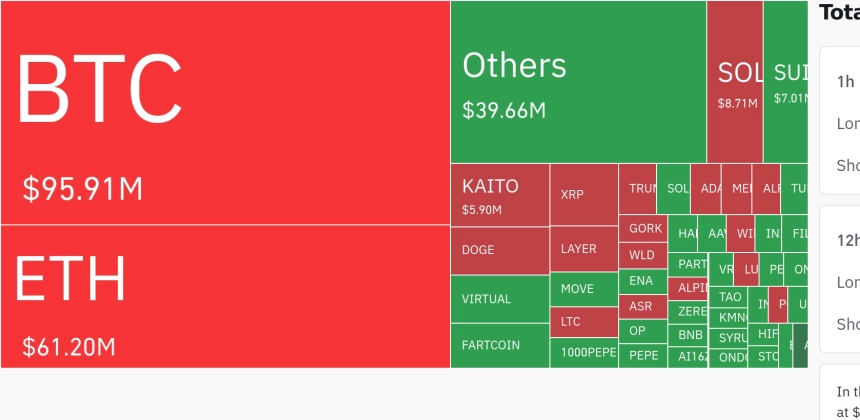Click the FARTCOIN tile
The height and width of the screenshot is (420, 860).
click(500, 345)
